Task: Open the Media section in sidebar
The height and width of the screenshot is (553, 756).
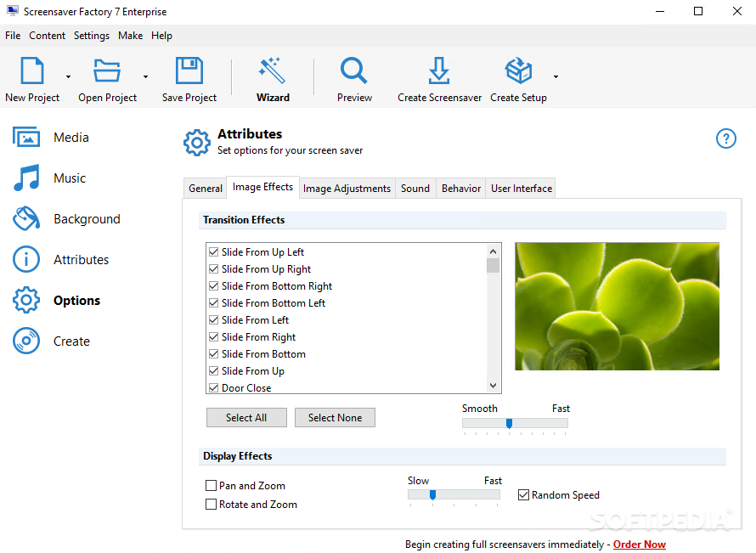Action: pos(52,138)
